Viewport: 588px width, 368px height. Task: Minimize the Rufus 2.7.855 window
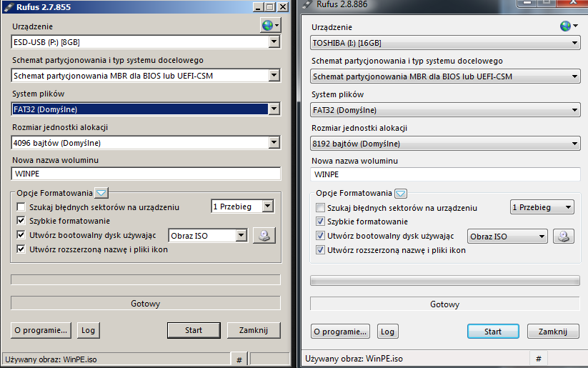[258, 7]
